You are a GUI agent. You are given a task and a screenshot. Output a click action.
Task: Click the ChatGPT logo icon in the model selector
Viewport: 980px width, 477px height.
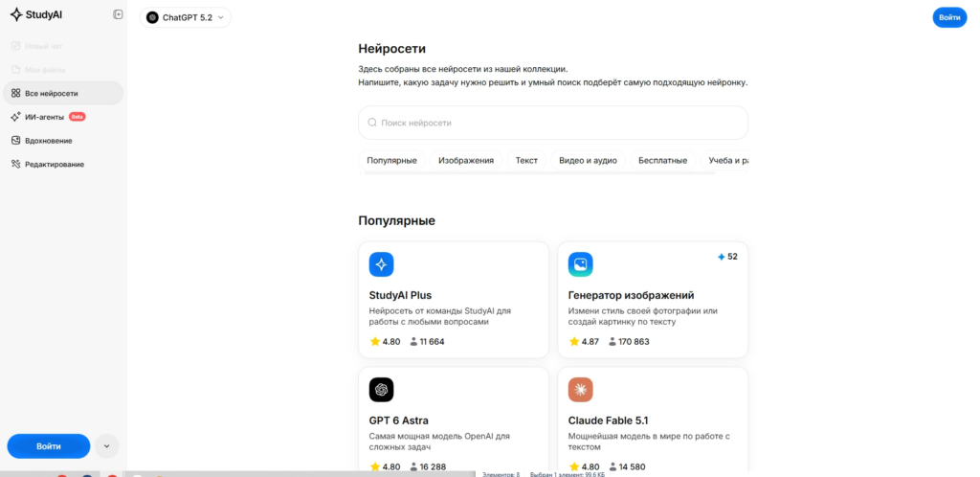(x=152, y=17)
